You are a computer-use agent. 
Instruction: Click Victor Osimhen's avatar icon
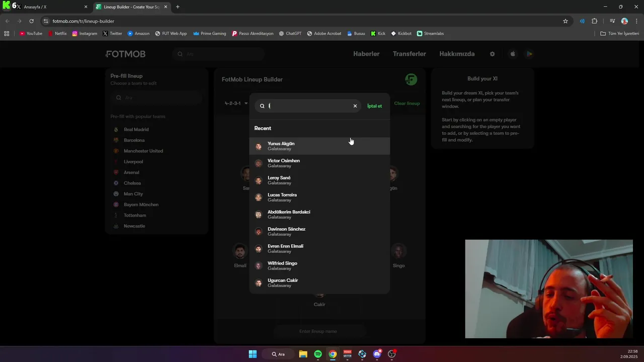[259, 163]
